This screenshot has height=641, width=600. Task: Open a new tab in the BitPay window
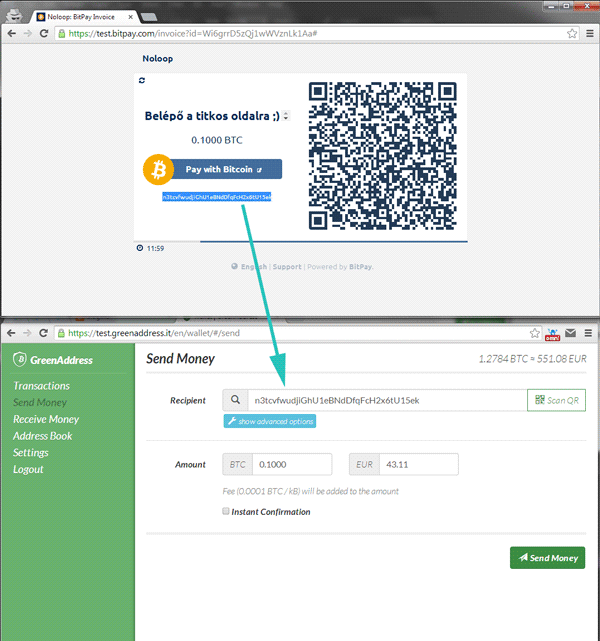[x=149, y=17]
